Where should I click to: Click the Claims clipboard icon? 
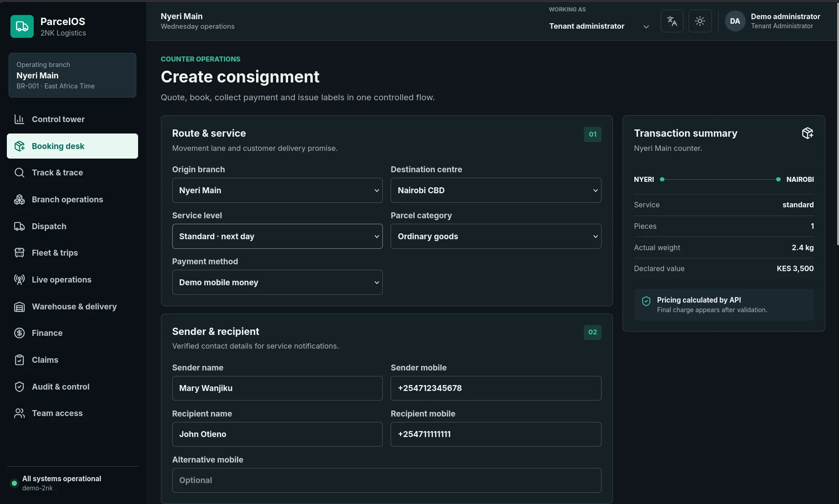tap(19, 360)
